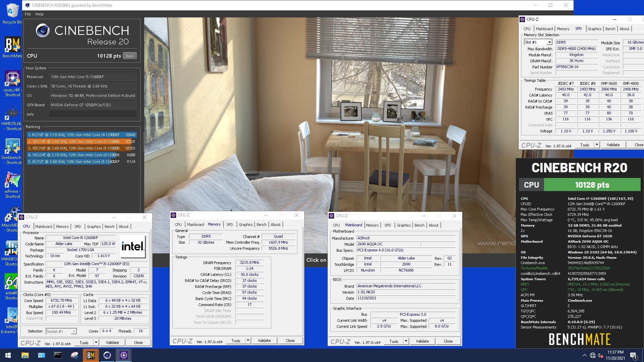Click the Tools button in the CPU-Z SPD window
The height and width of the screenshot is (362, 644).
click(585, 145)
